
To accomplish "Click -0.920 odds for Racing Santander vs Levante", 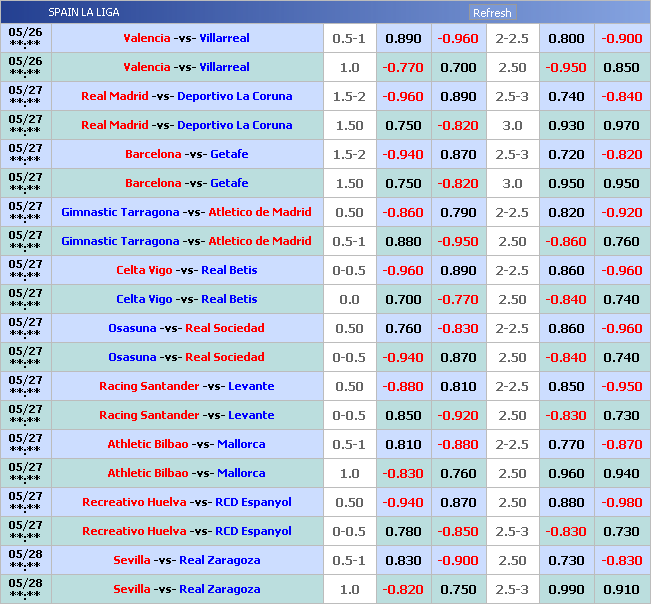I will (458, 415).
